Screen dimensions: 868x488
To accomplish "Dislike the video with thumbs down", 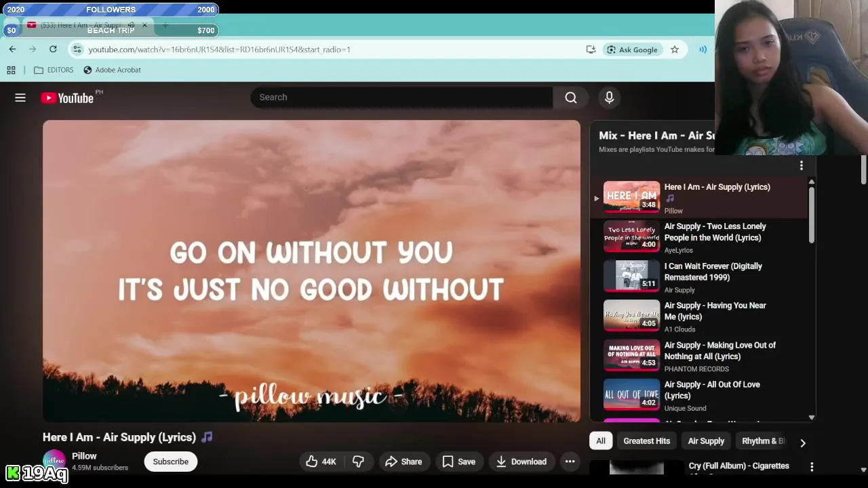I will pos(358,462).
